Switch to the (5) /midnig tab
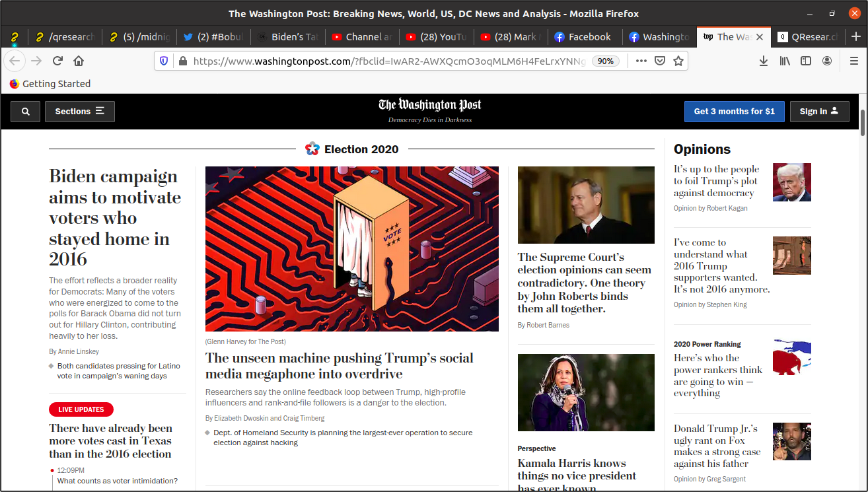 point(139,37)
